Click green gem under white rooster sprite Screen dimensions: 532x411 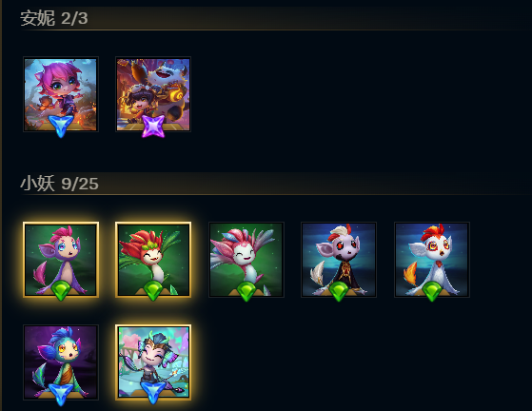click(x=431, y=291)
